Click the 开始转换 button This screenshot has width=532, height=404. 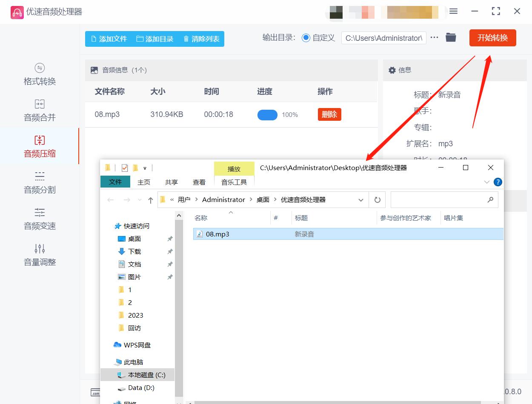[x=492, y=37]
